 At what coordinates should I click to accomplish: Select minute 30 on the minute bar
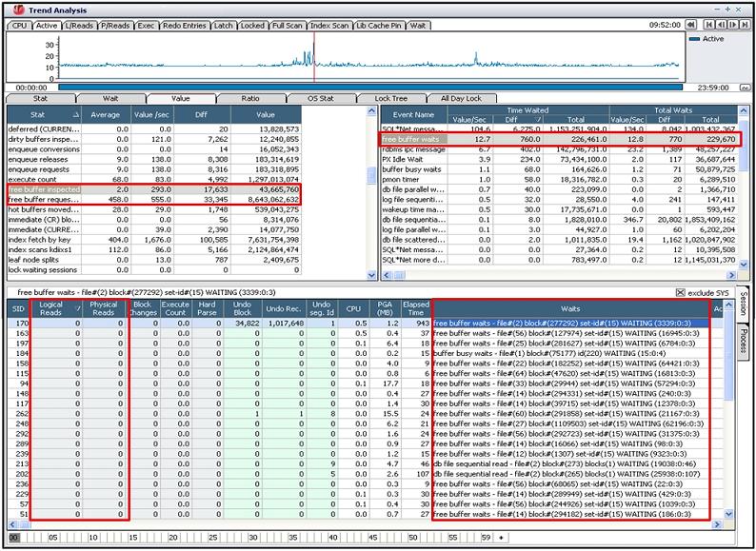click(x=252, y=537)
